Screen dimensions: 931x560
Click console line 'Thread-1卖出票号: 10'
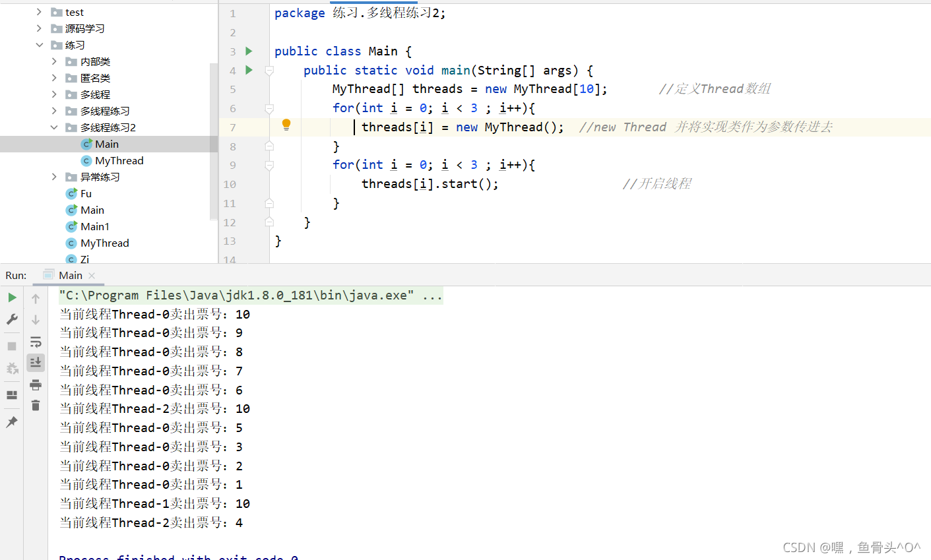point(155,504)
